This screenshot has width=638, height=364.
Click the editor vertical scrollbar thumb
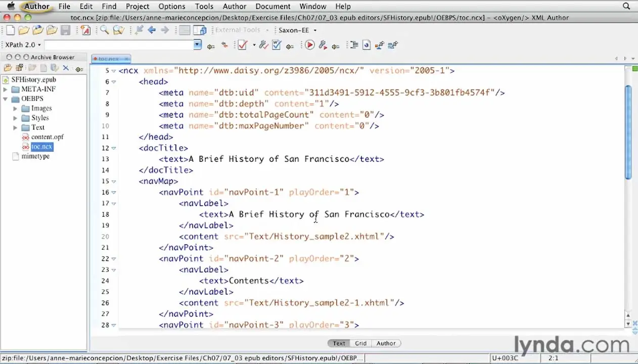(628, 131)
